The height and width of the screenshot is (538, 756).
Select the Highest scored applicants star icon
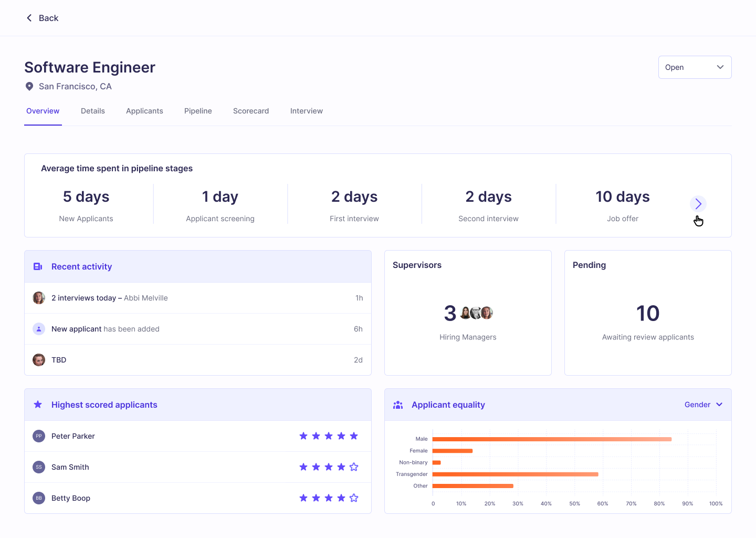[37, 405]
